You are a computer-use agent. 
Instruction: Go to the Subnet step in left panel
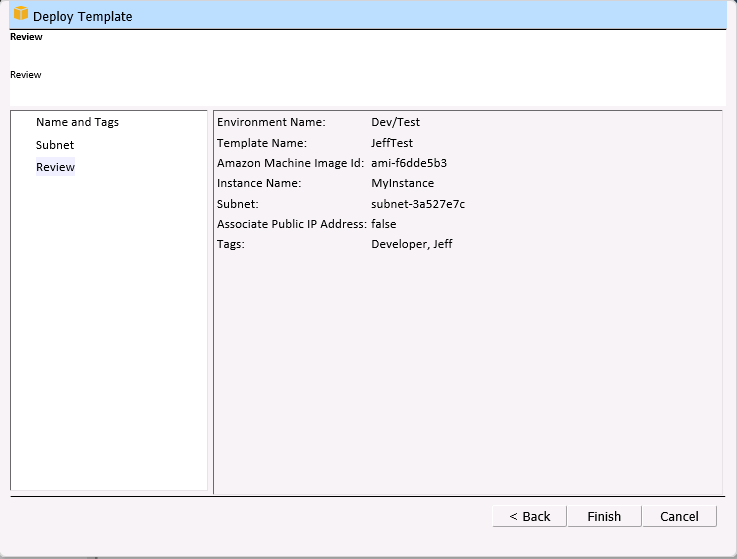click(55, 145)
